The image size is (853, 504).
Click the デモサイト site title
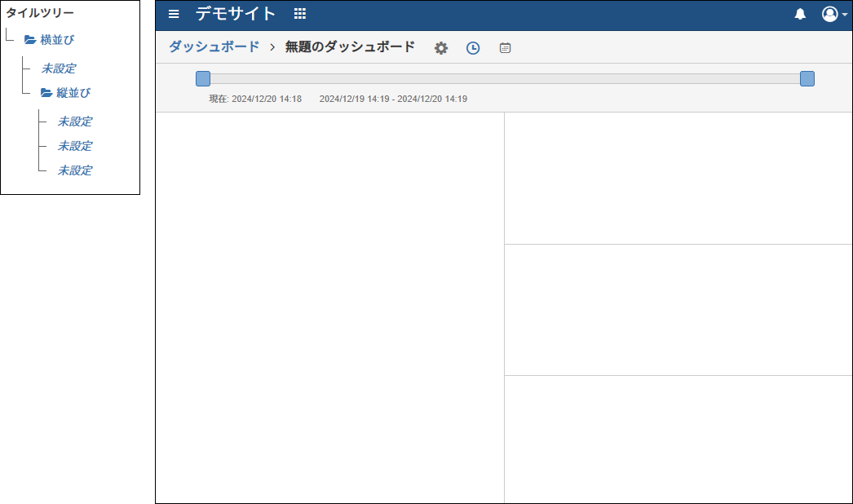[236, 14]
